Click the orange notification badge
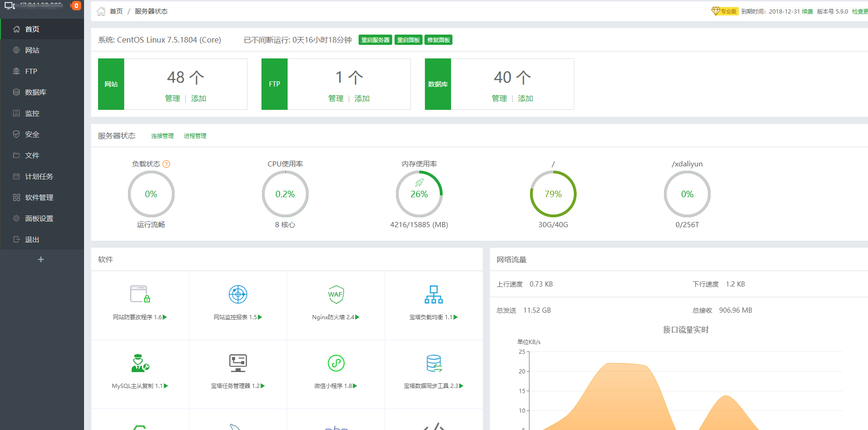 coord(76,6)
